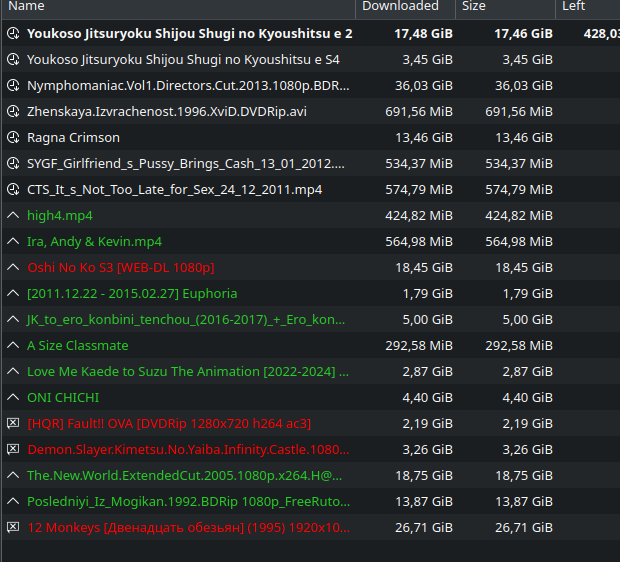Click the 574,79 MiB Size cell

[519, 190]
